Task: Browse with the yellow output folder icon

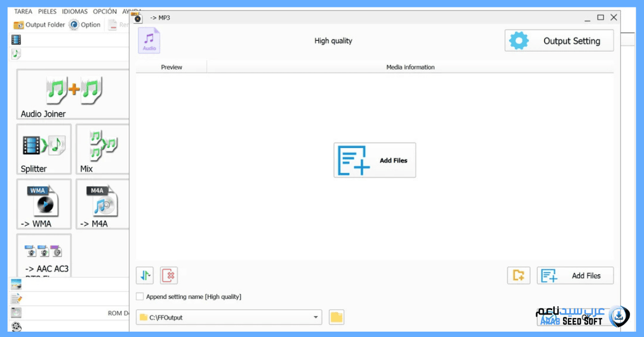Action: click(336, 317)
